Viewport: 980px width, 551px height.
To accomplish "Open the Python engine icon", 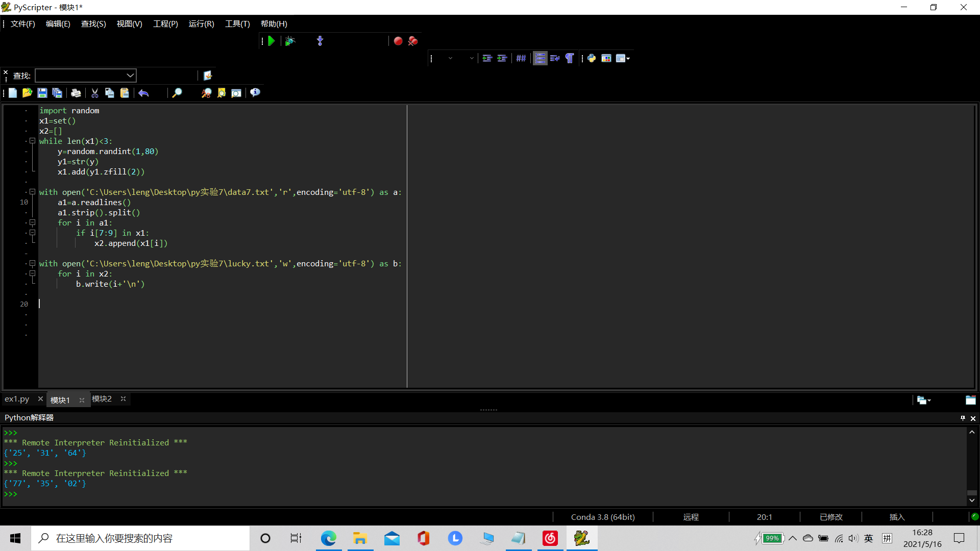I will (592, 58).
